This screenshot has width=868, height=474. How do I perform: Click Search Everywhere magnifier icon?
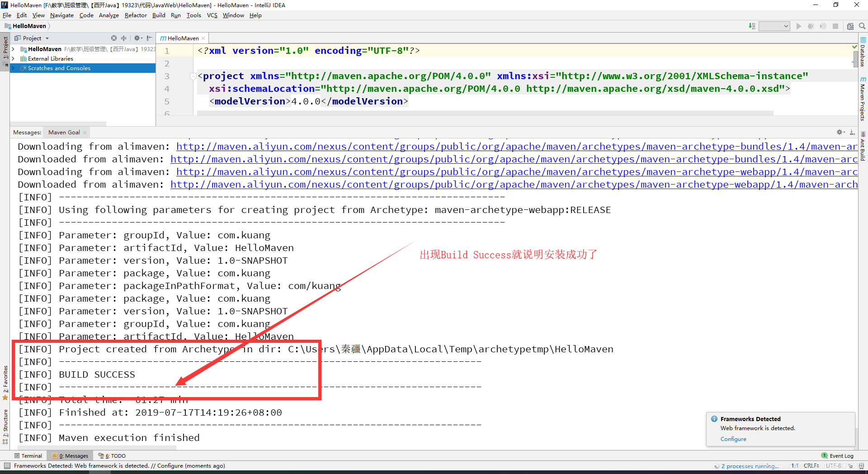coord(862,26)
